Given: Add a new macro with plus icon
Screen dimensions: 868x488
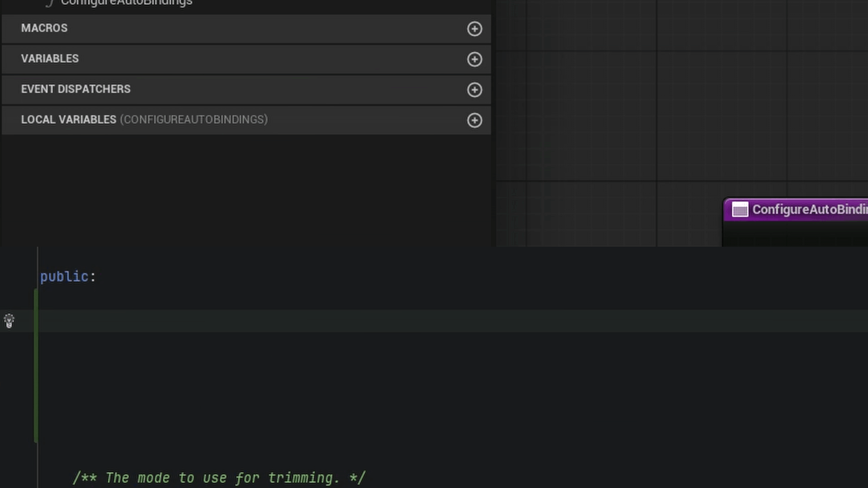Looking at the screenshot, I should 474,29.
